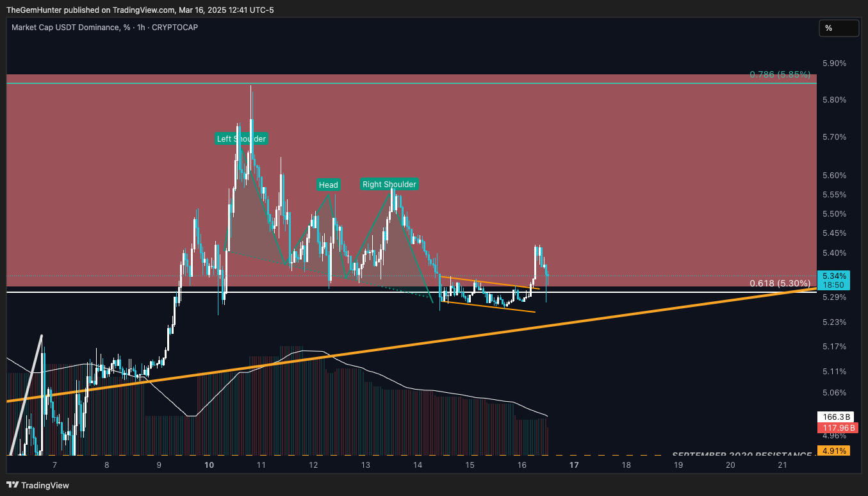The height and width of the screenshot is (496, 868).
Task: Select the Right Shoulder label
Action: (x=389, y=184)
